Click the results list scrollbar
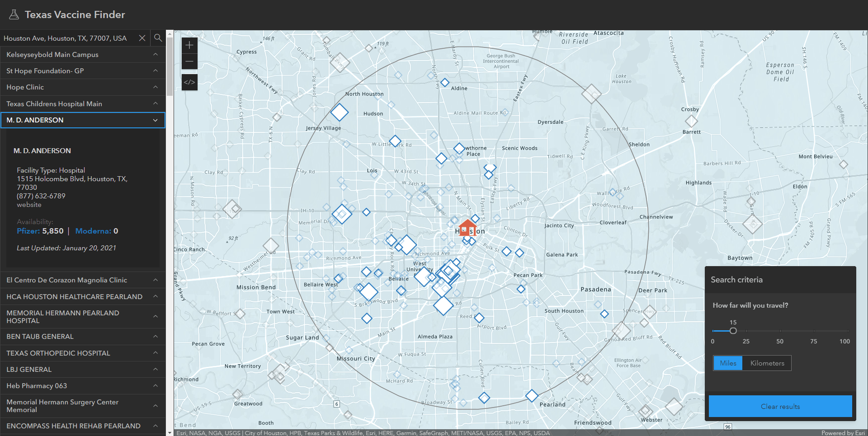868x436 pixels. pyautogui.click(x=170, y=67)
